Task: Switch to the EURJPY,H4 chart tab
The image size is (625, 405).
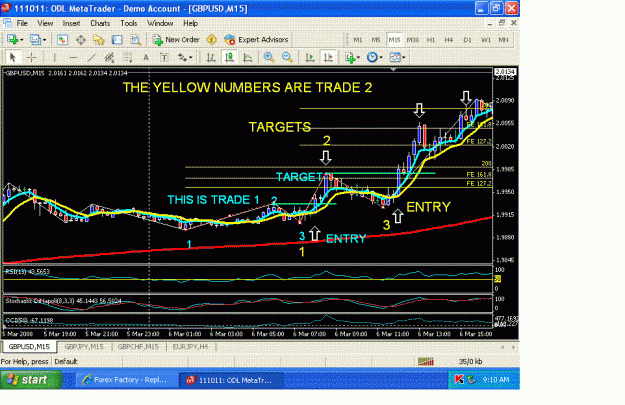Action: coord(190,347)
